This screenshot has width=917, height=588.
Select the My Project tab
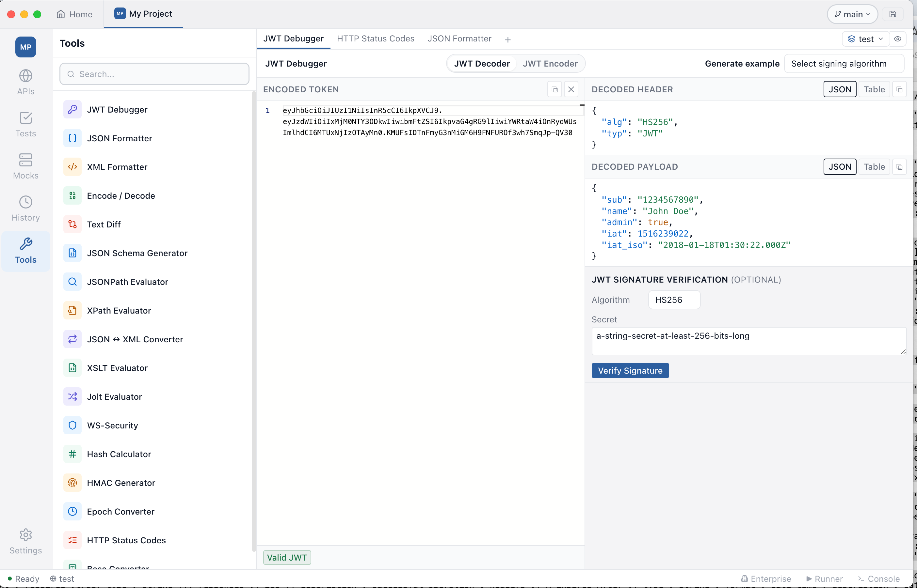coord(143,14)
